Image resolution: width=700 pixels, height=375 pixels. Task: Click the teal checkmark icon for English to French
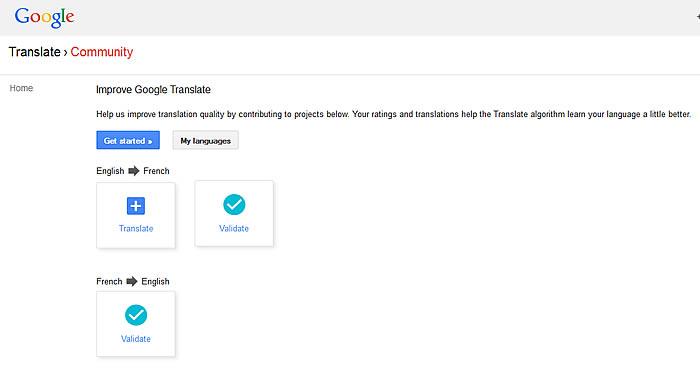(x=234, y=205)
